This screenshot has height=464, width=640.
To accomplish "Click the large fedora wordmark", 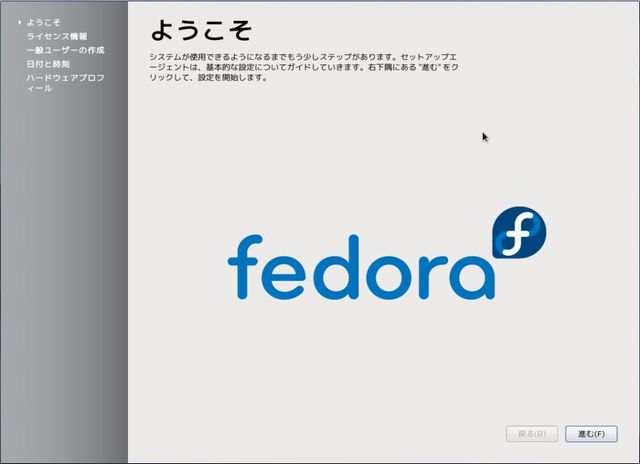I will click(361, 267).
